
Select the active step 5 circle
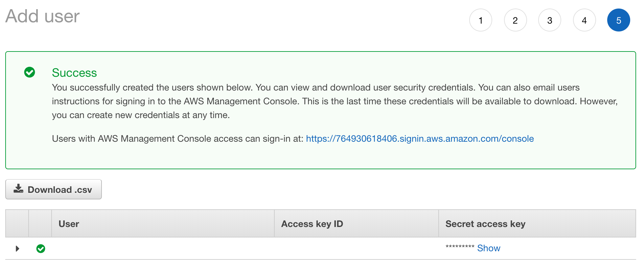(618, 20)
